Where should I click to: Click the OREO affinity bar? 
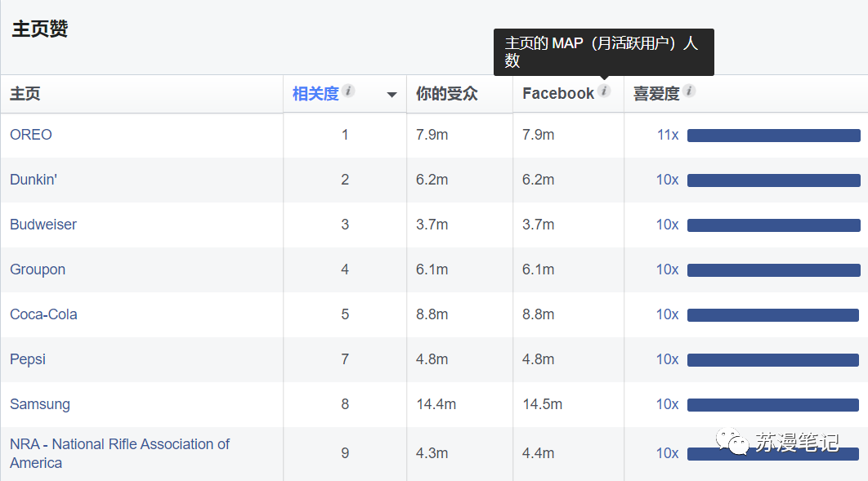point(774,136)
